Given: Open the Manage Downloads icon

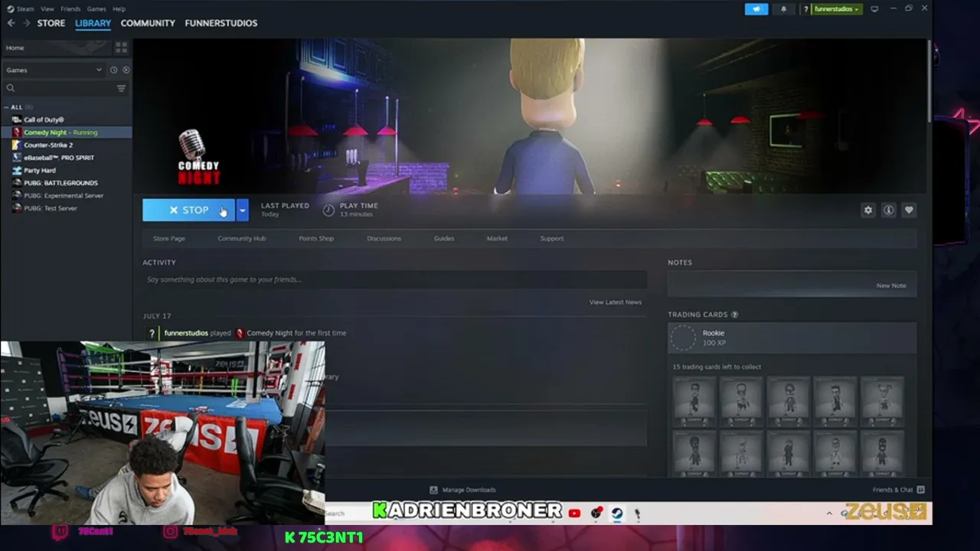Looking at the screenshot, I should 433,490.
